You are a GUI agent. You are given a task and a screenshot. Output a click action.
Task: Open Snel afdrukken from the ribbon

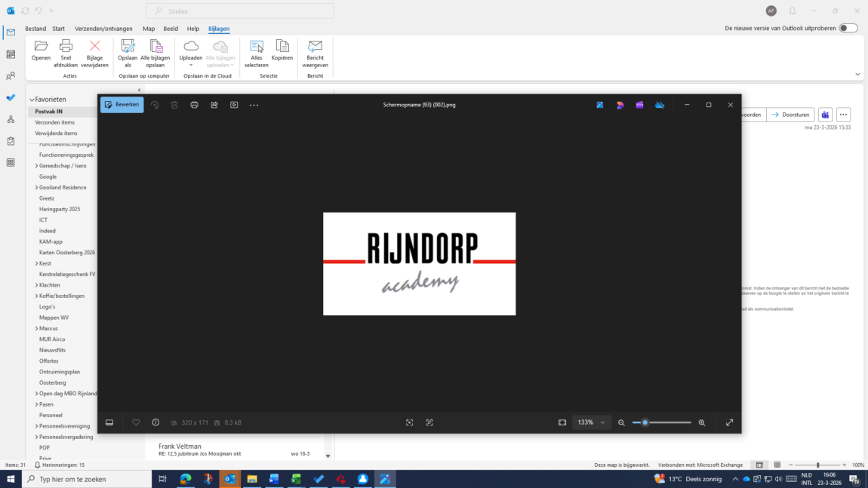pos(66,53)
